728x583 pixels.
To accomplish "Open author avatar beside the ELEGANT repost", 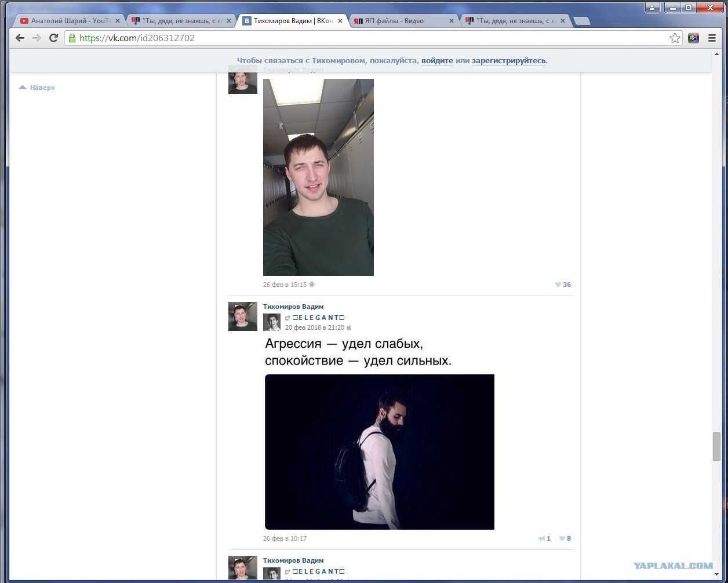I will click(243, 316).
